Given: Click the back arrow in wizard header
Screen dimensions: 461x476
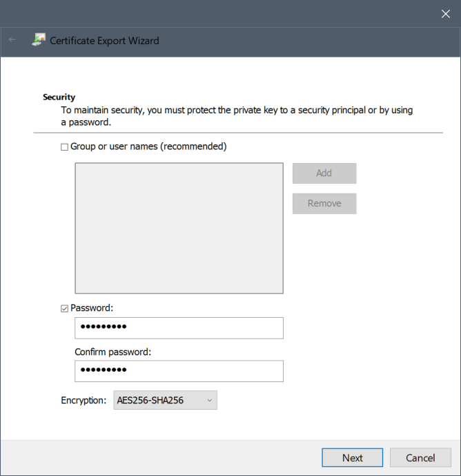Looking at the screenshot, I should coord(12,40).
